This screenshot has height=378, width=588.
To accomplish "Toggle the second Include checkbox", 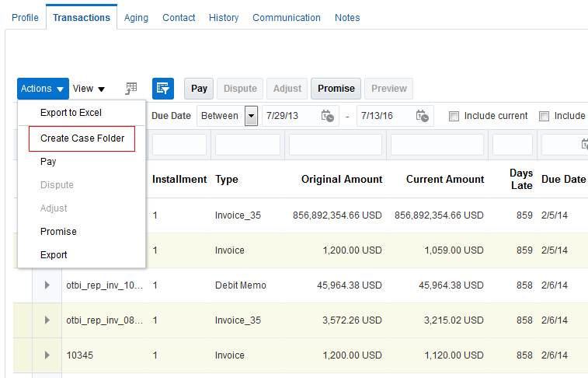I will click(544, 116).
